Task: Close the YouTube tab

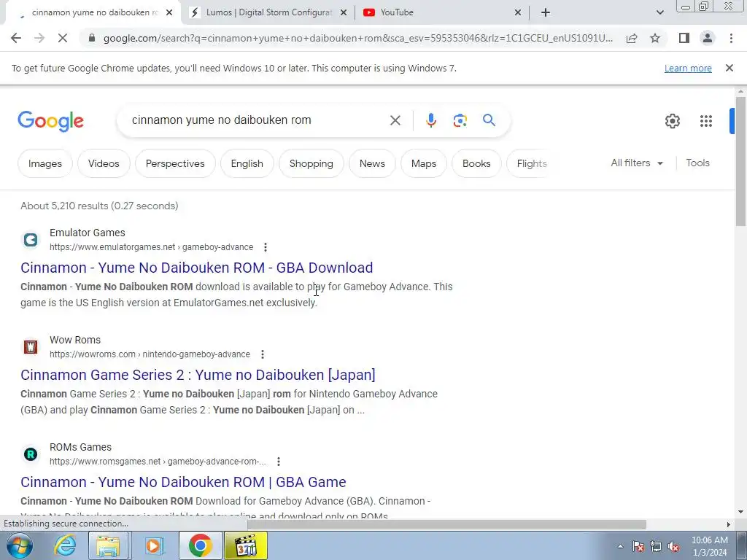Action: (518, 13)
